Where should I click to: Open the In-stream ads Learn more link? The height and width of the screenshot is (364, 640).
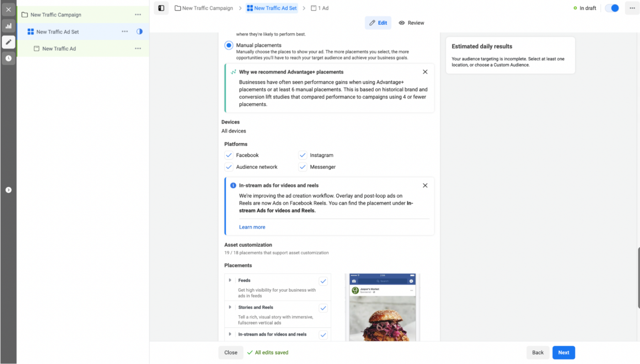(x=252, y=227)
